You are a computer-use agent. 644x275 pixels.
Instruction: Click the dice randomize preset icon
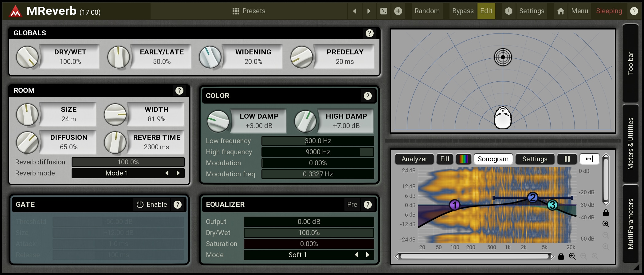point(384,11)
